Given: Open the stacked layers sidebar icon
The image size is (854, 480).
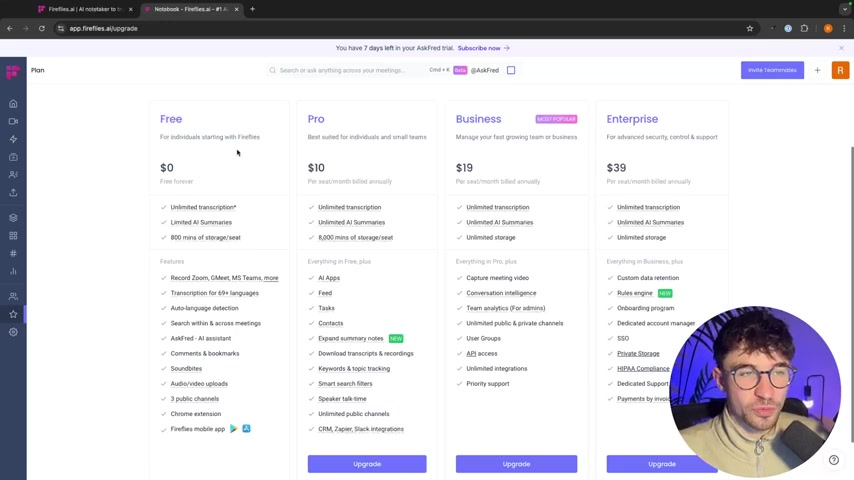Looking at the screenshot, I should click(x=13, y=218).
